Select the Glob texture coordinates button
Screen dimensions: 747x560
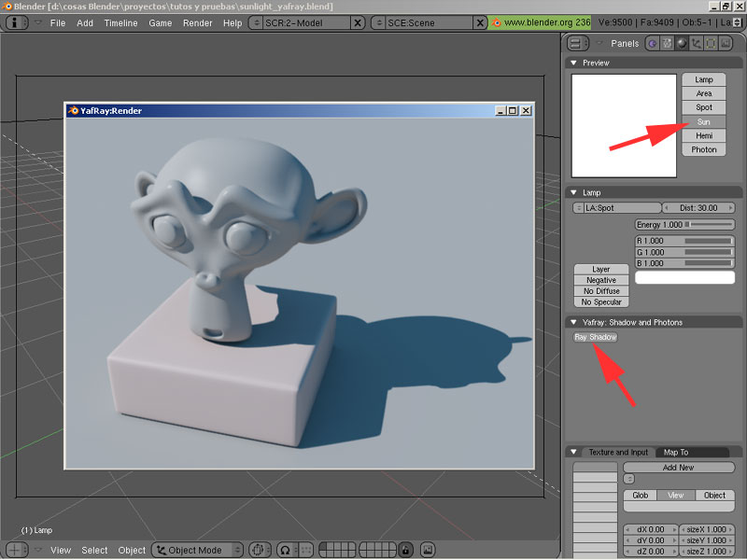pos(640,496)
